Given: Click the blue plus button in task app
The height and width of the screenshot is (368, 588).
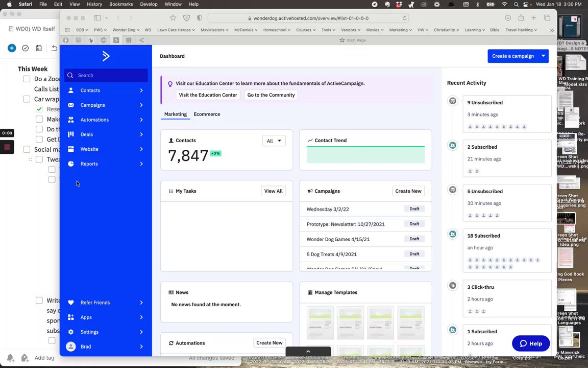Looking at the screenshot, I should pyautogui.click(x=12, y=48).
